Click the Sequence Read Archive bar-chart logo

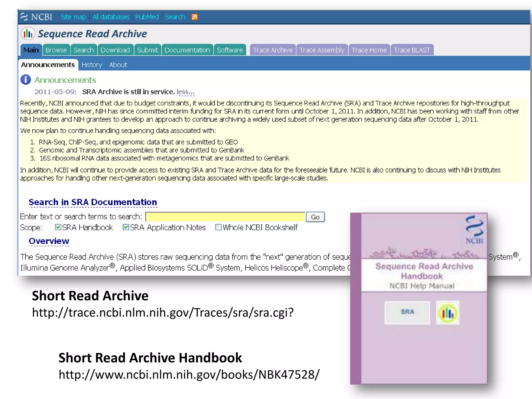(x=28, y=34)
